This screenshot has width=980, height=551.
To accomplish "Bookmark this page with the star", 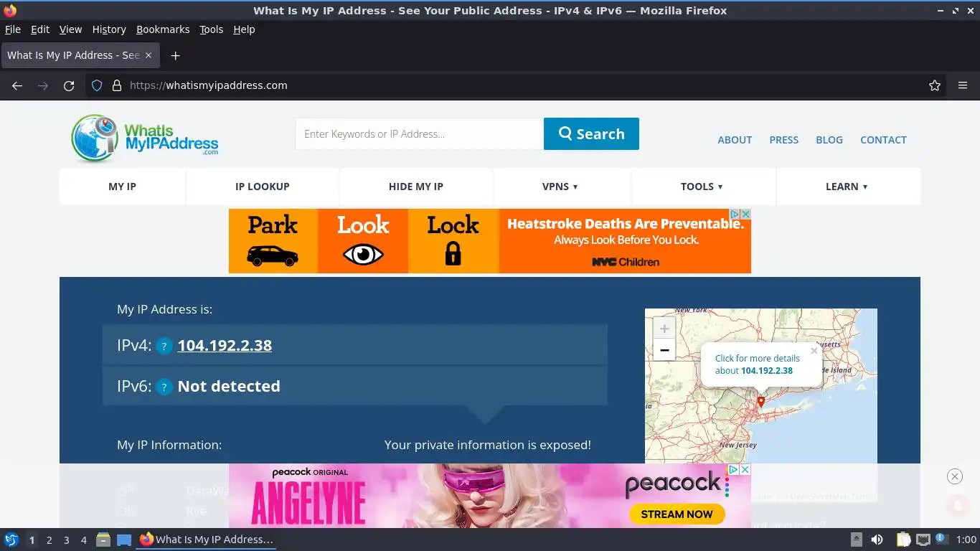I will (935, 85).
